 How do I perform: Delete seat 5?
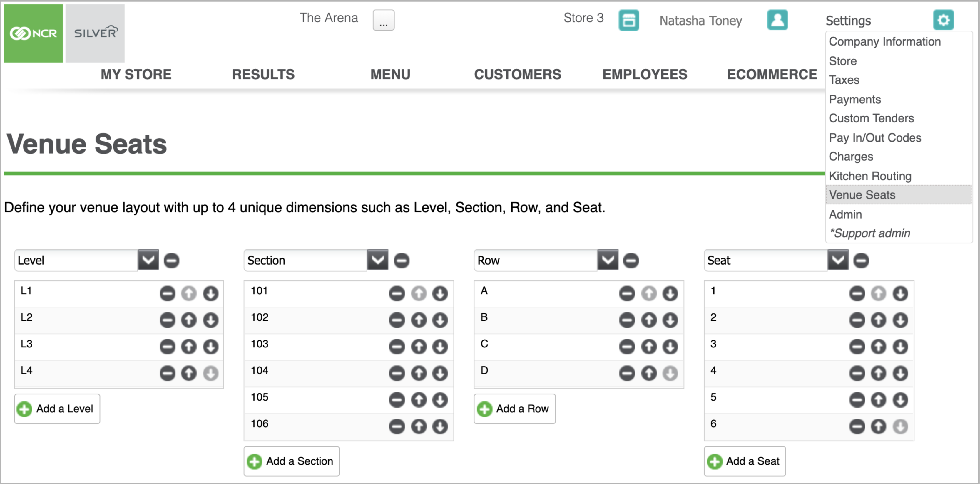pyautogui.click(x=857, y=400)
